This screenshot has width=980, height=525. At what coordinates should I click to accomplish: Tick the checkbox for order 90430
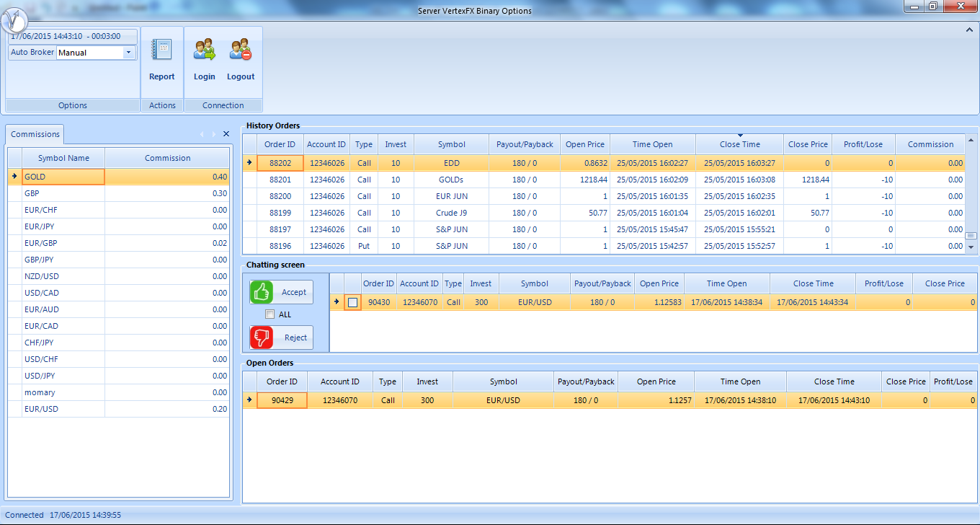352,303
